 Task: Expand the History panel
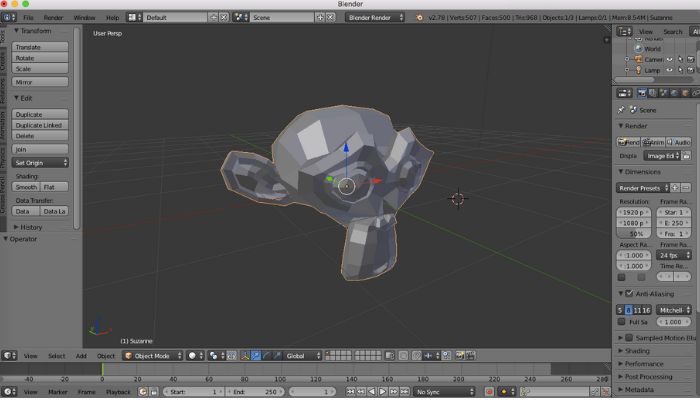point(29,227)
